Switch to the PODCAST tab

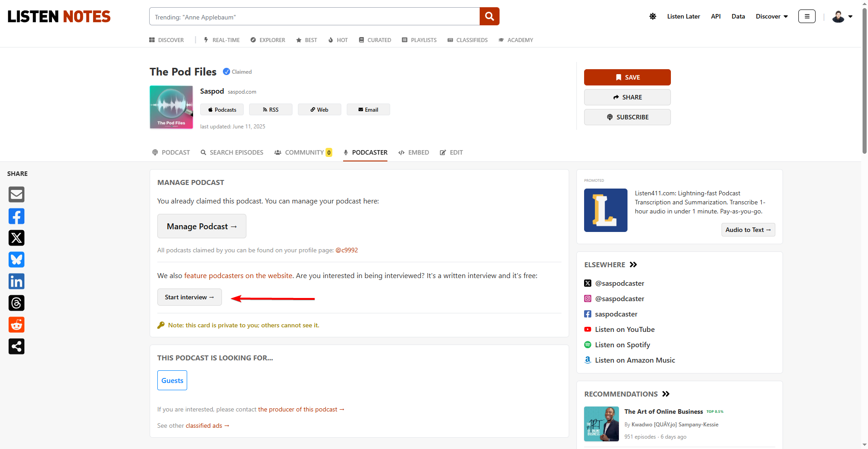171,152
